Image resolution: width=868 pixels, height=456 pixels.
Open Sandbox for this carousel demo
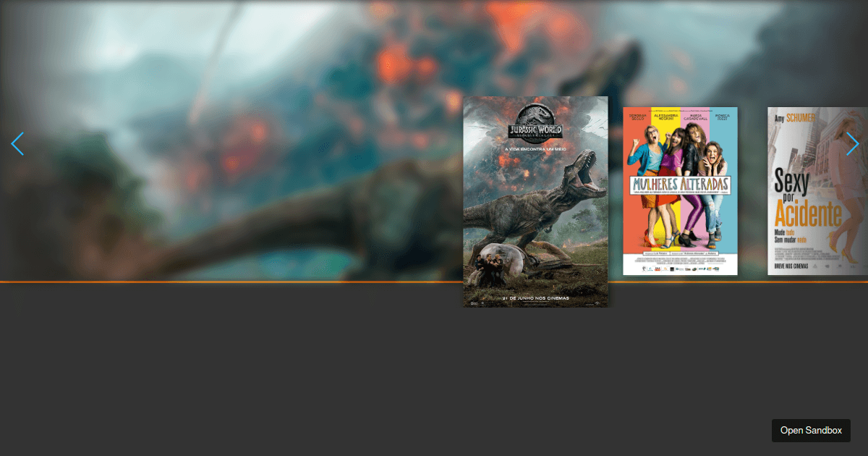click(811, 430)
